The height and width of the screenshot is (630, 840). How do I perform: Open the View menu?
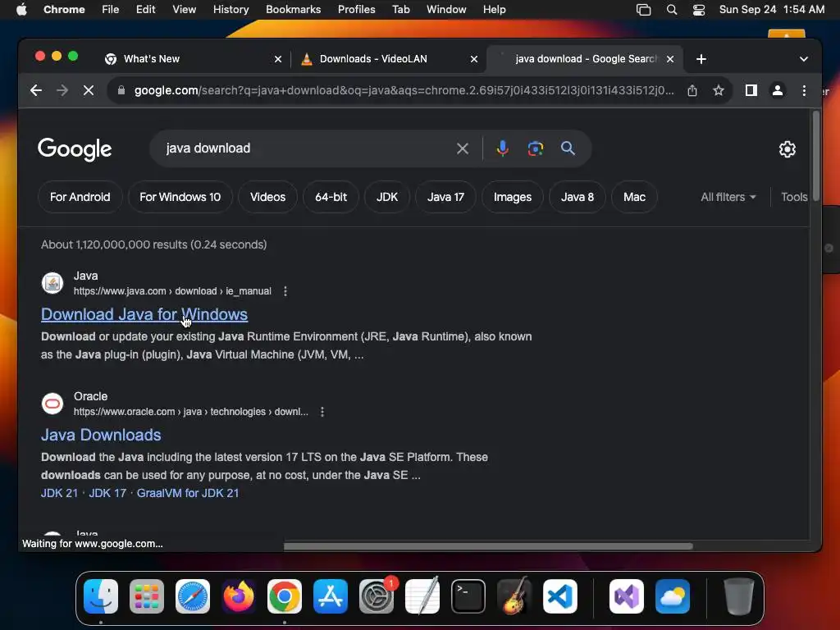184,10
